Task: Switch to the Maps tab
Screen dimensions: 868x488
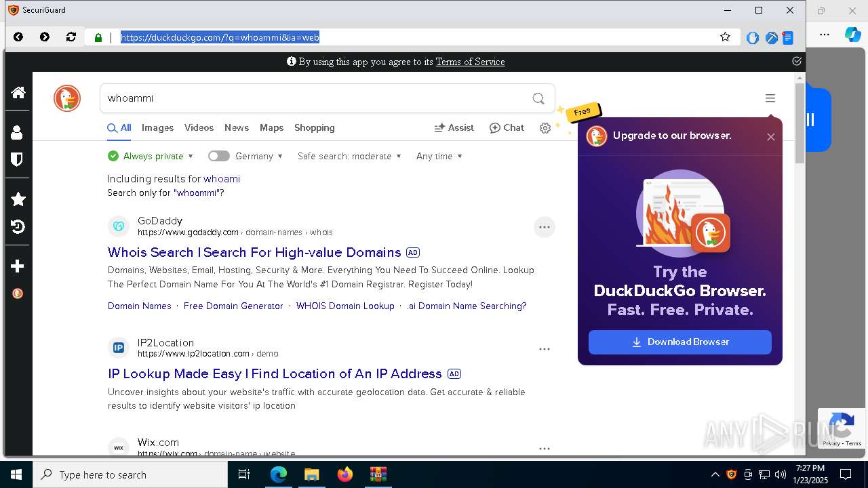Action: point(271,127)
